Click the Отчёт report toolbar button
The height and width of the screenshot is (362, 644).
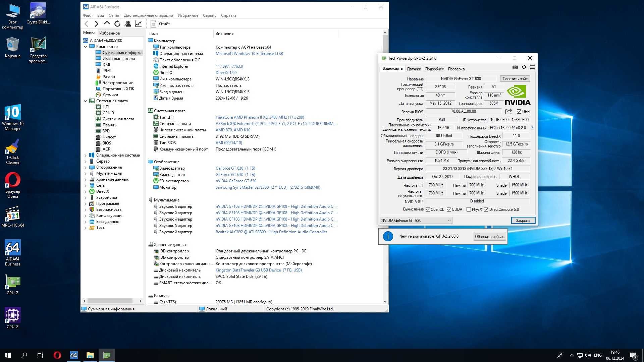coord(160,24)
